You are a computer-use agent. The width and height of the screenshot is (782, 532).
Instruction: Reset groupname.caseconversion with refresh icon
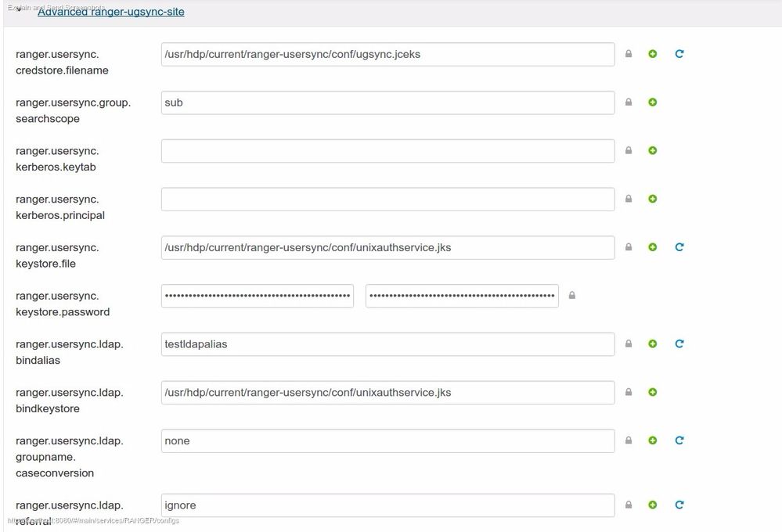click(x=679, y=440)
